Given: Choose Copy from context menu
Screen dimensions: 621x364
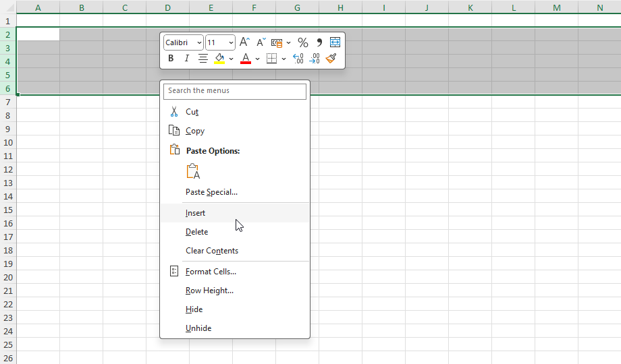Looking at the screenshot, I should point(235,131).
